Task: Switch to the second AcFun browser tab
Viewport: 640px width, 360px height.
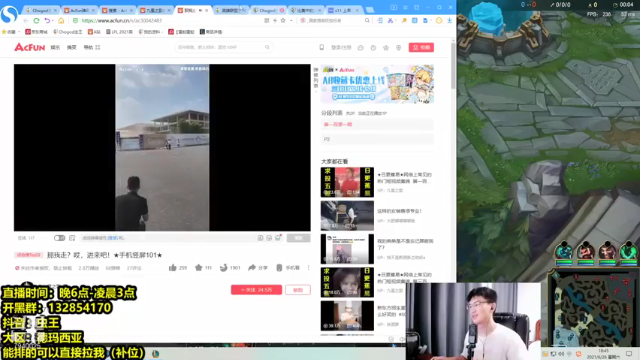Action: [x=79, y=10]
